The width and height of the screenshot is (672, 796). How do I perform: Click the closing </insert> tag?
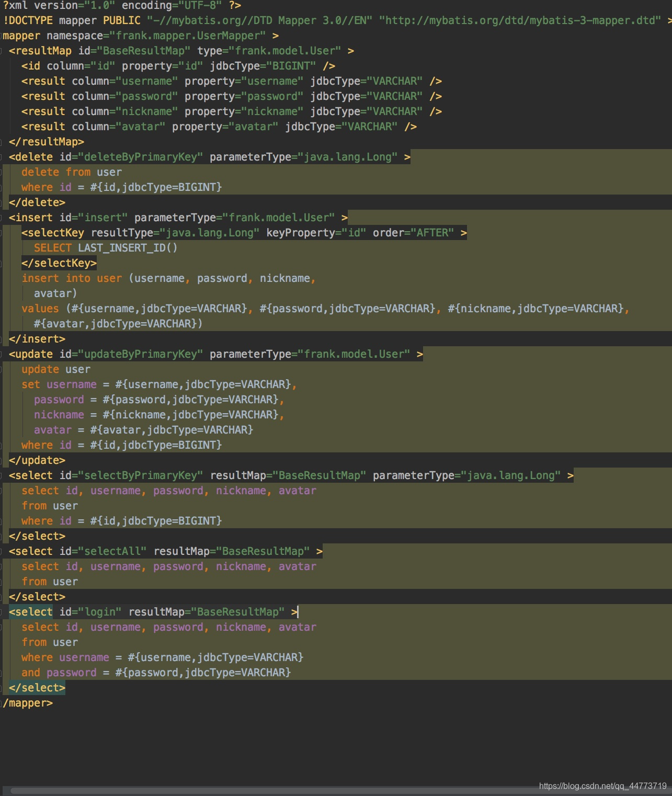pos(37,339)
